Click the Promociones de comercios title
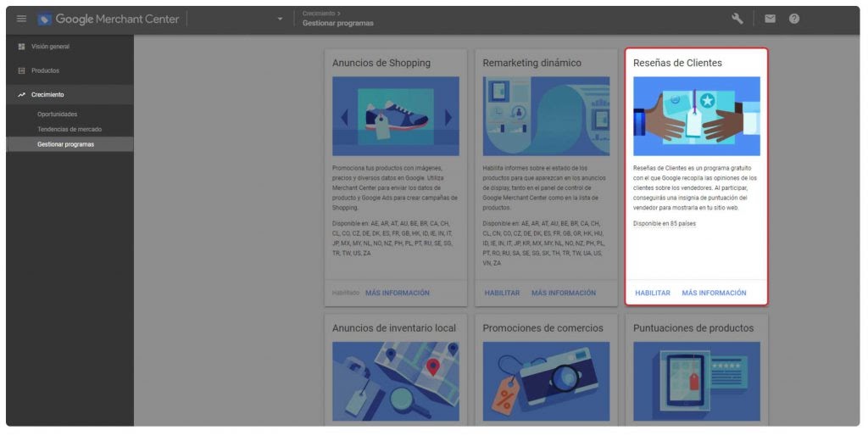Screen dimensions: 868x436 tap(543, 328)
